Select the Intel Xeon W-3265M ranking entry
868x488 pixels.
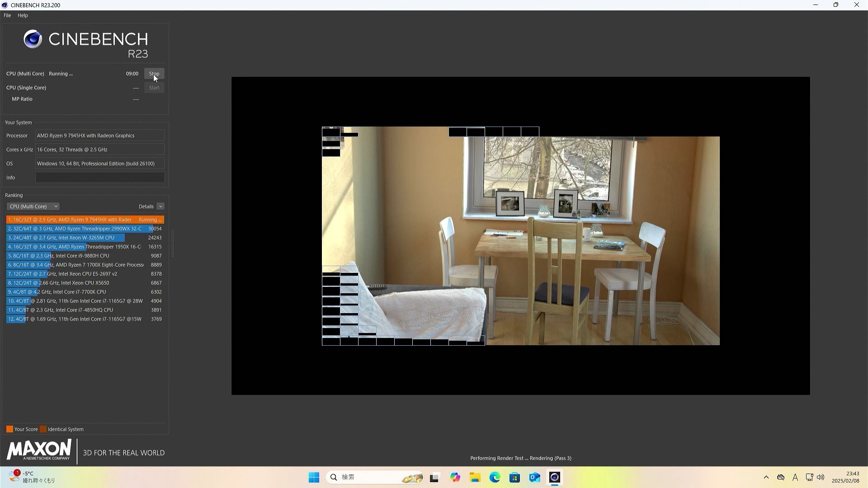click(63, 238)
